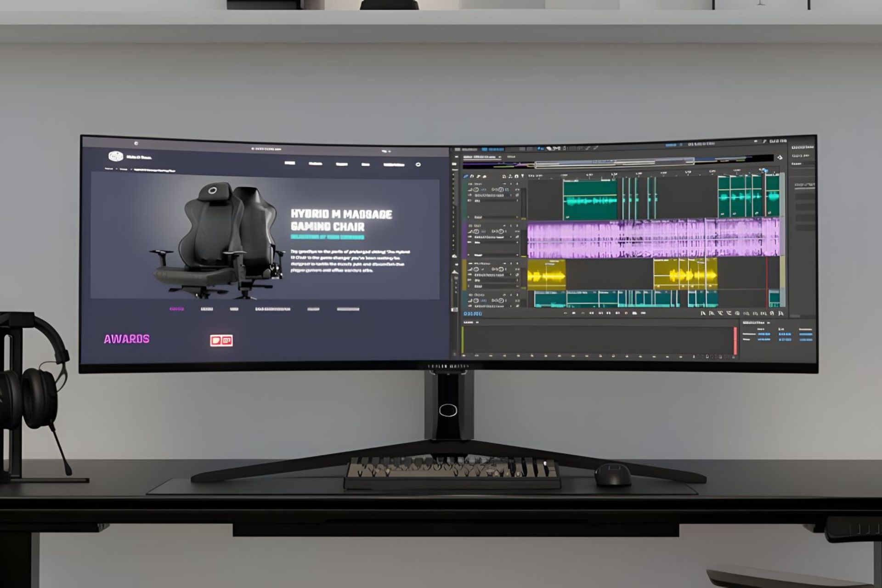Click the round icon right of overview navigator
This screenshot has height=588, width=882.
point(780,158)
